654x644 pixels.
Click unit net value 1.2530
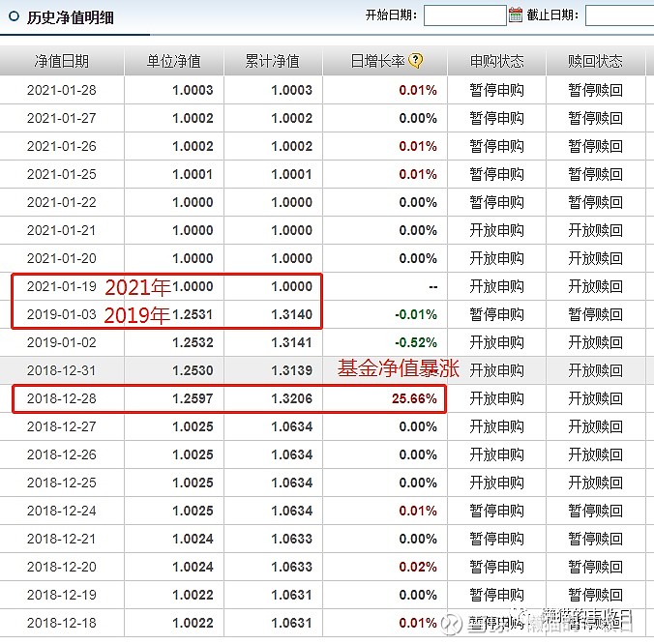pyautogui.click(x=193, y=370)
